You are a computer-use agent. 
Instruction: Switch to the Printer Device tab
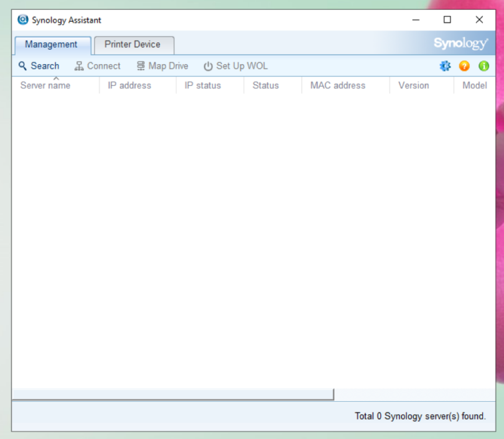click(x=134, y=45)
